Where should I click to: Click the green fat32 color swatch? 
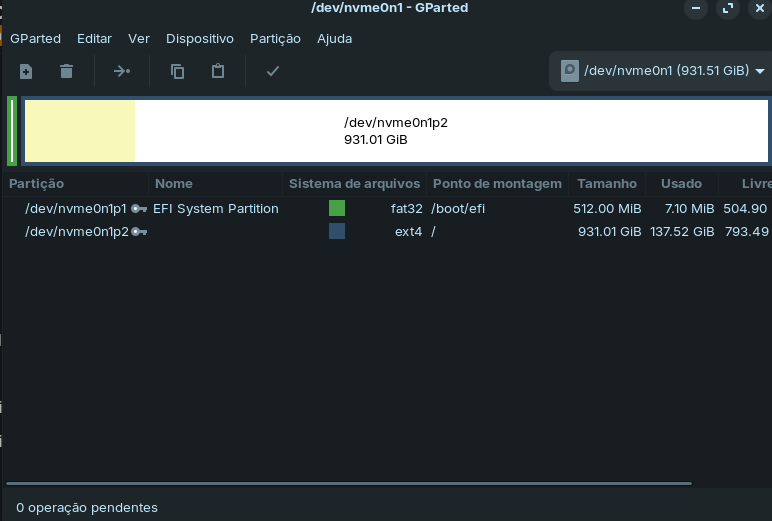(337, 209)
